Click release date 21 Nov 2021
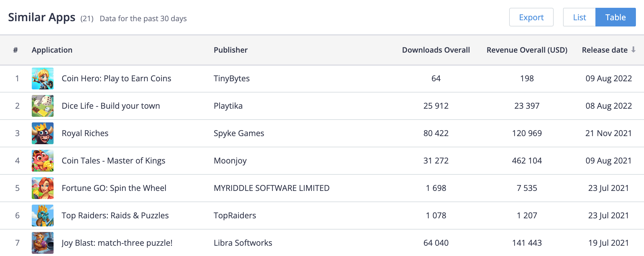The width and height of the screenshot is (644, 256). (608, 133)
